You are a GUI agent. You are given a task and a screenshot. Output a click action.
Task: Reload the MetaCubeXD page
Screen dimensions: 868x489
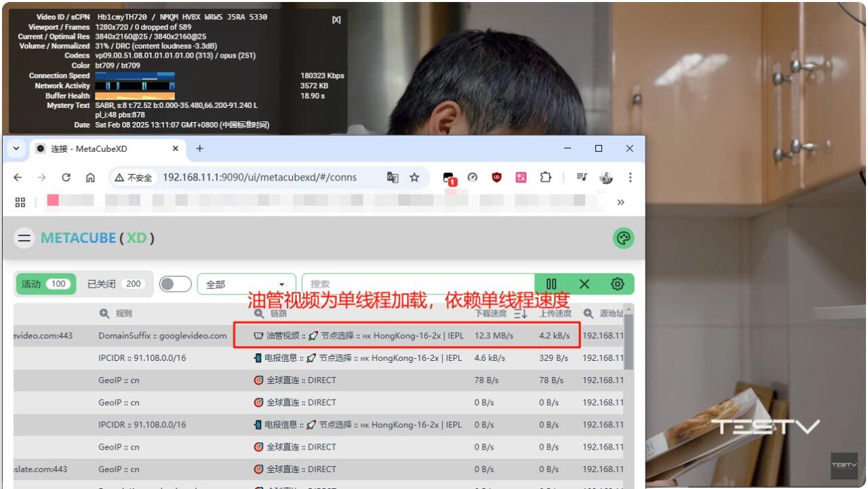[66, 177]
